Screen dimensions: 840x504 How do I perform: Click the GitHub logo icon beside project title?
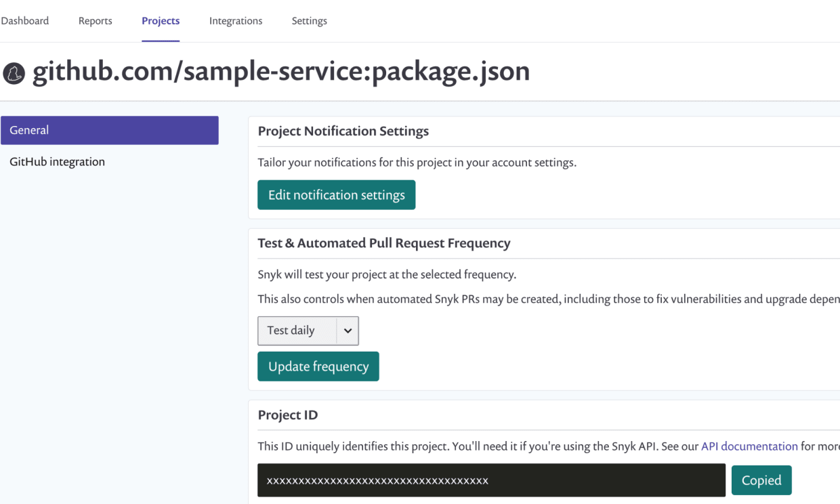click(14, 73)
